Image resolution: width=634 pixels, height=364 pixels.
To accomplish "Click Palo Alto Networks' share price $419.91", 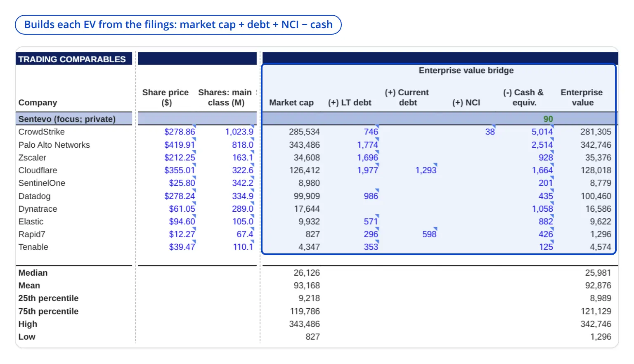I will click(x=180, y=145).
